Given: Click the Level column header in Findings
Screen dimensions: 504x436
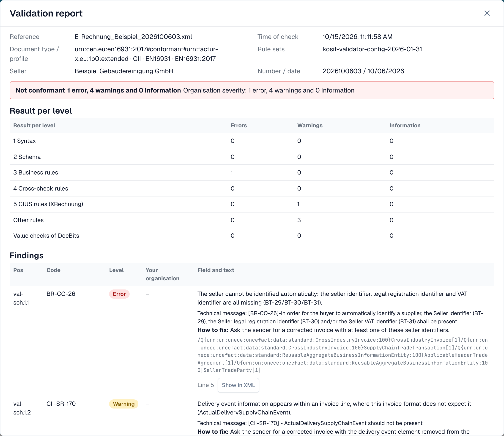Looking at the screenshot, I should pyautogui.click(x=116, y=270).
